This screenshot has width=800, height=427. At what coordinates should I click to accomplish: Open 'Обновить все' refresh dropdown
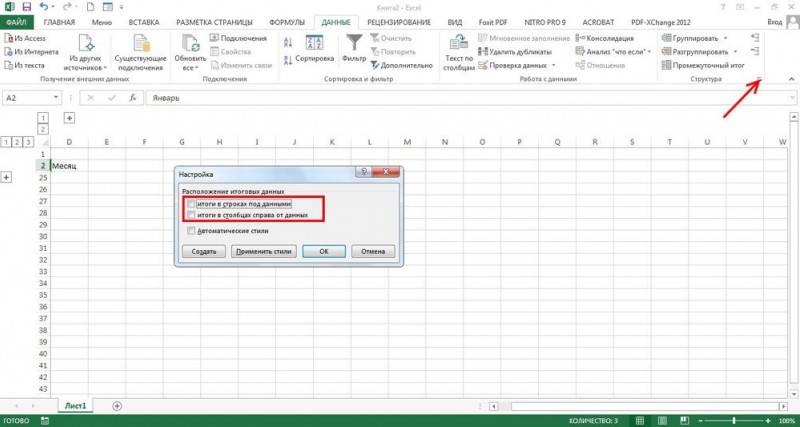tap(190, 53)
